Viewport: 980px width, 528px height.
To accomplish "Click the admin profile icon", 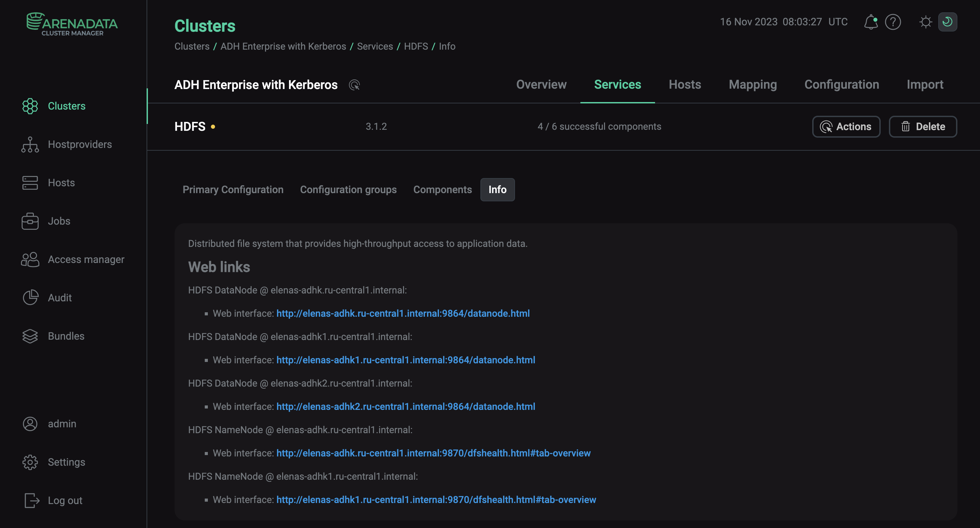I will point(30,424).
